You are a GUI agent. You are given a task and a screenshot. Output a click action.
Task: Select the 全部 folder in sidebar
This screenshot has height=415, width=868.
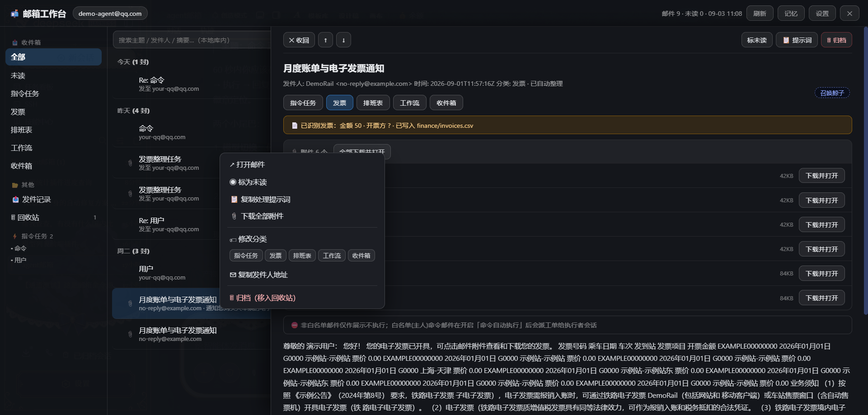(53, 57)
